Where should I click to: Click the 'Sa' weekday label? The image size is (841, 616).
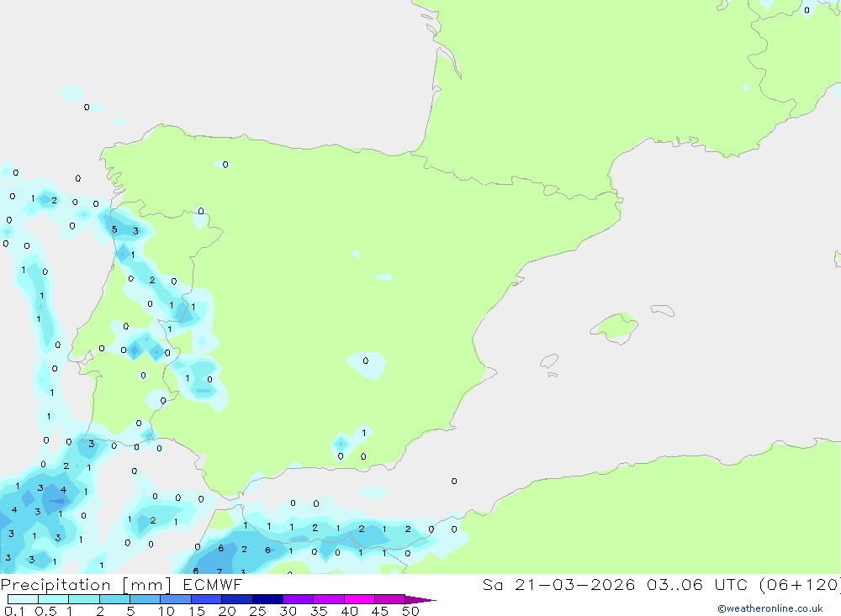[x=493, y=584]
